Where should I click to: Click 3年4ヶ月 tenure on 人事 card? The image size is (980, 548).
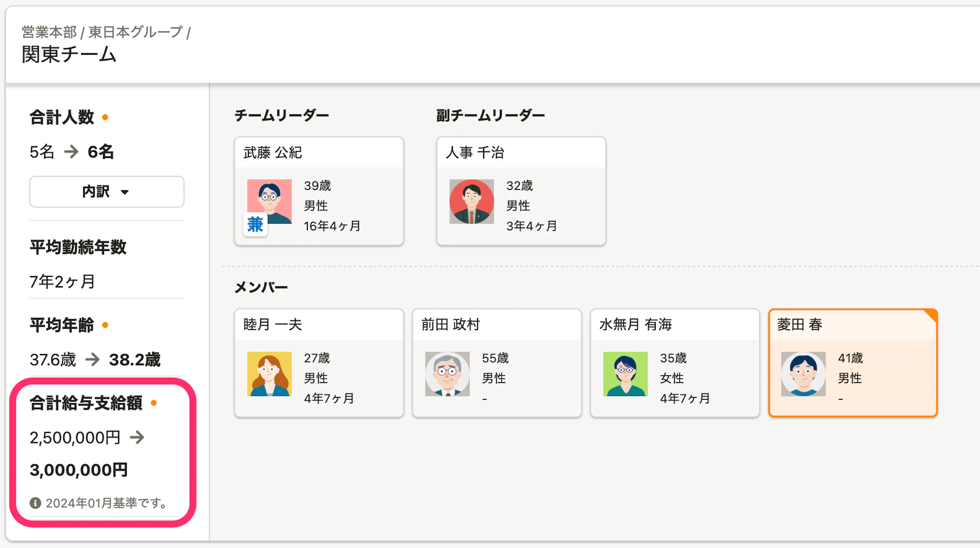pyautogui.click(x=532, y=226)
